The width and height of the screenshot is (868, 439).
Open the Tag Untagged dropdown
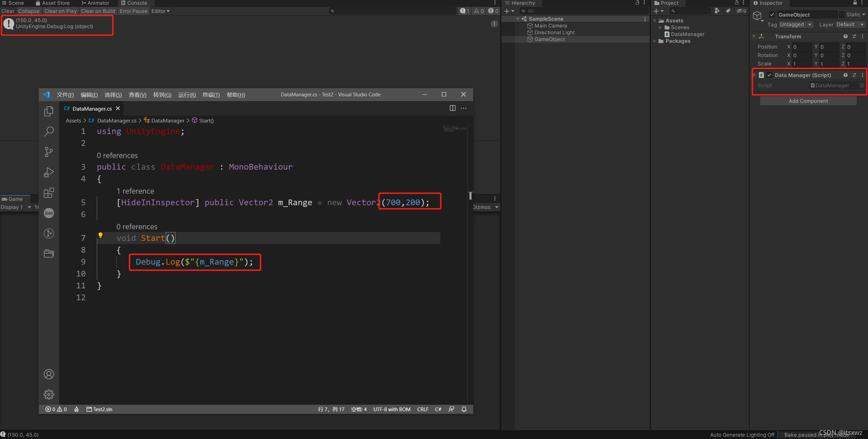coord(795,24)
